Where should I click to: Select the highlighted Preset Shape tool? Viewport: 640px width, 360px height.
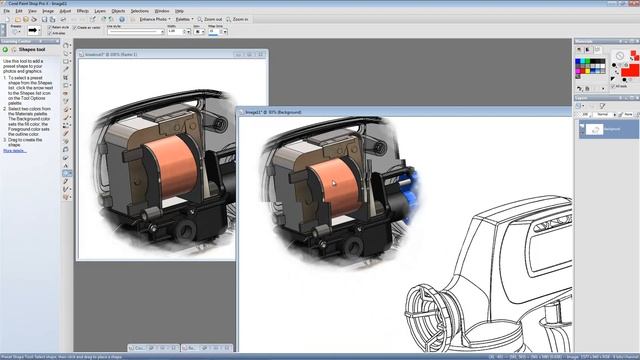pyautogui.click(x=67, y=173)
